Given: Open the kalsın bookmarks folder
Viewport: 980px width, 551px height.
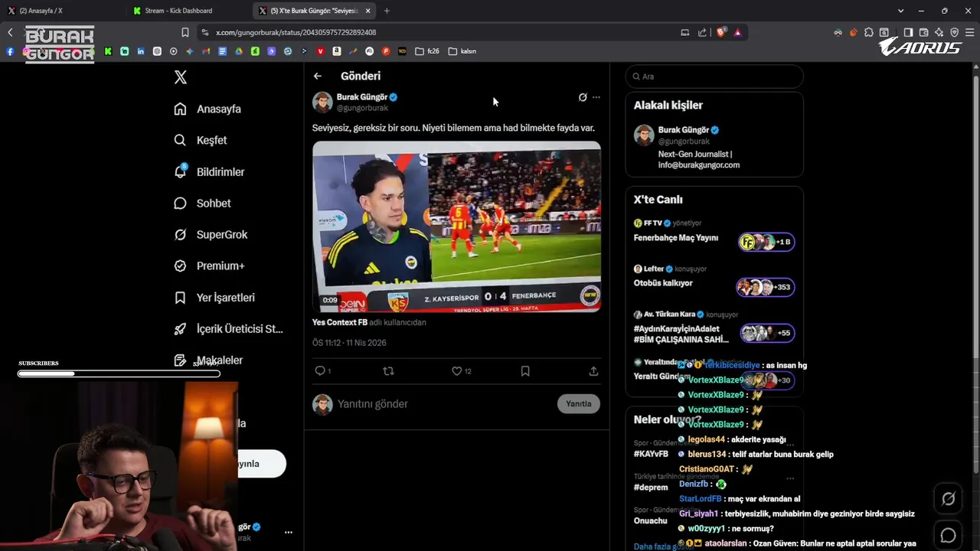Looking at the screenshot, I should pyautogui.click(x=462, y=51).
